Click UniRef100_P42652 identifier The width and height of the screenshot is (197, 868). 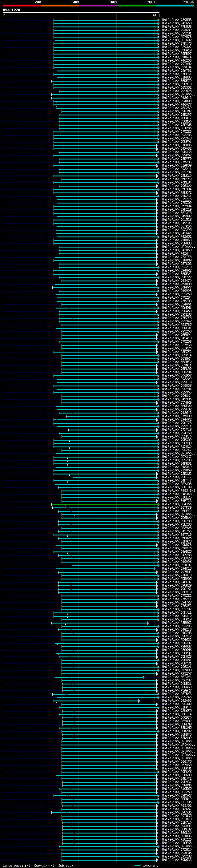click(x=177, y=237)
